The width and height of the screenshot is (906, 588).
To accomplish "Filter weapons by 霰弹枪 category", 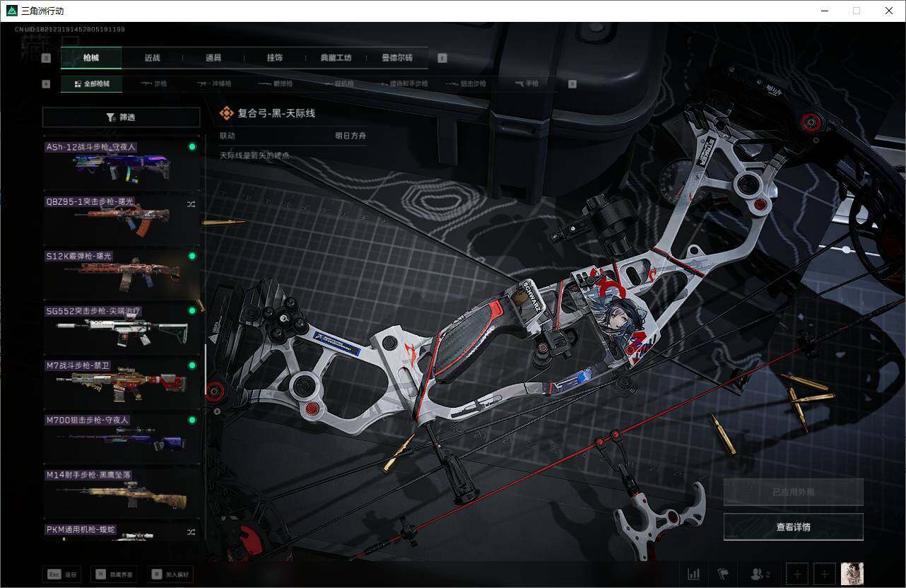I will [275, 83].
